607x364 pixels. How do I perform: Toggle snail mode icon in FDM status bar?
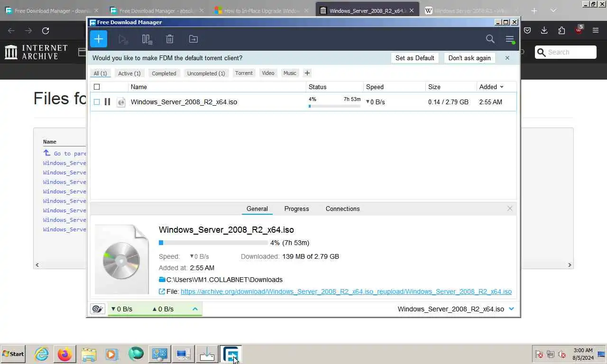(98, 309)
